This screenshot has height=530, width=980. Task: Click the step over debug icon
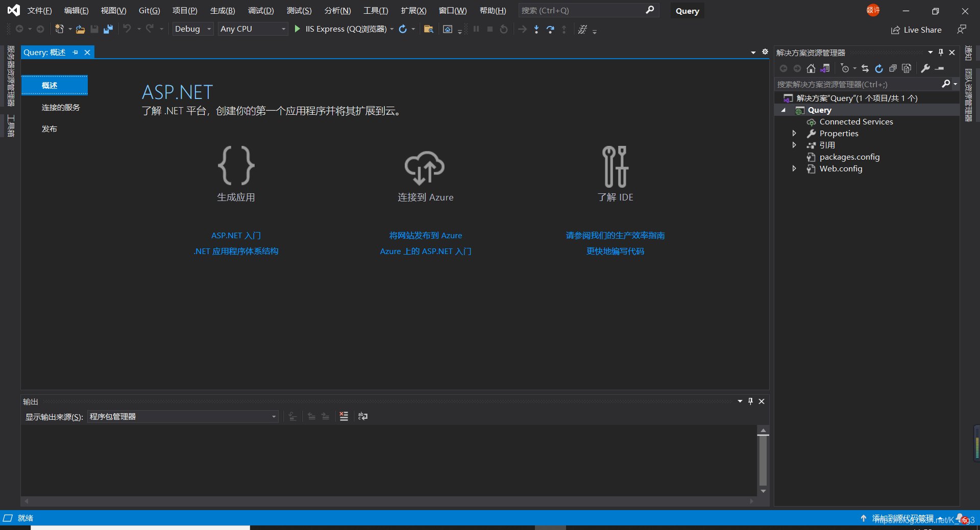tap(550, 29)
